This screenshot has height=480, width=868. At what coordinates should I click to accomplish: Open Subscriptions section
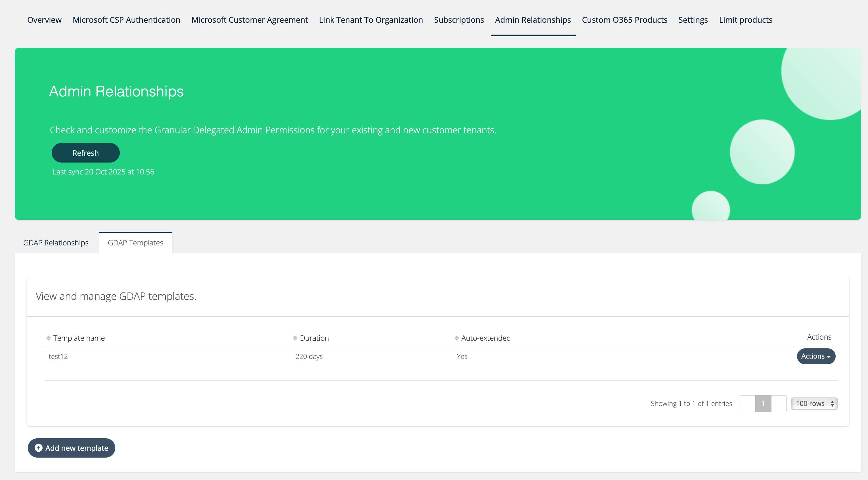tap(459, 20)
